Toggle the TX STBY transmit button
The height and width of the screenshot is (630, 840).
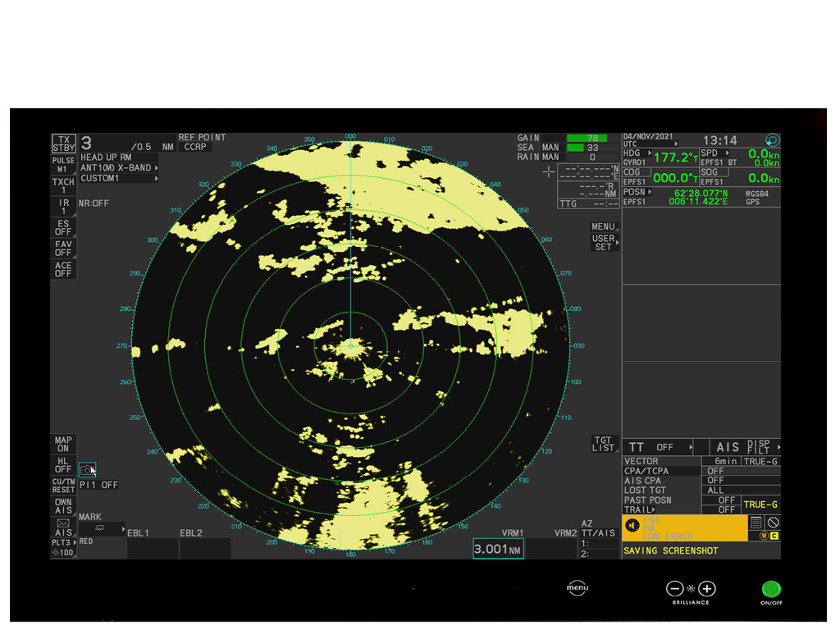point(63,144)
